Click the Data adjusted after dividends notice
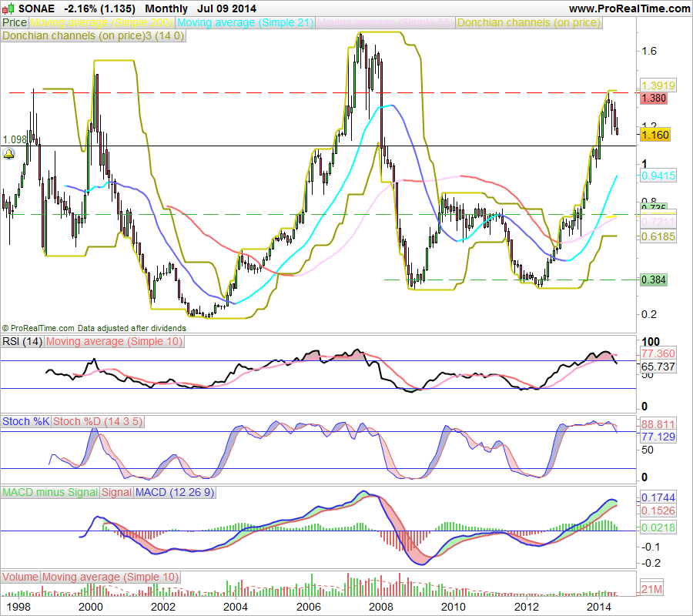 tap(132, 328)
